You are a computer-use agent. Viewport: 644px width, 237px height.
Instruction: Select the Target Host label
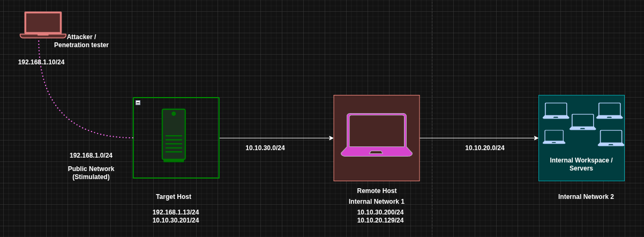[174, 197]
